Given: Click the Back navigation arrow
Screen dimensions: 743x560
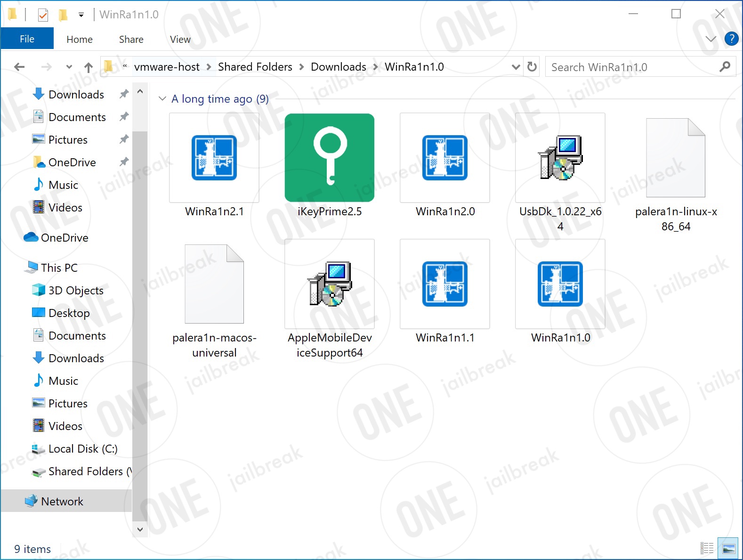Looking at the screenshot, I should click(x=19, y=67).
